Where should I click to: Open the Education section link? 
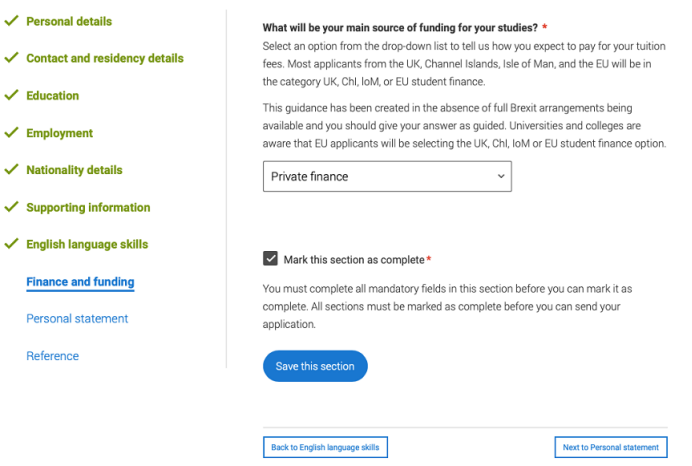pos(53,95)
